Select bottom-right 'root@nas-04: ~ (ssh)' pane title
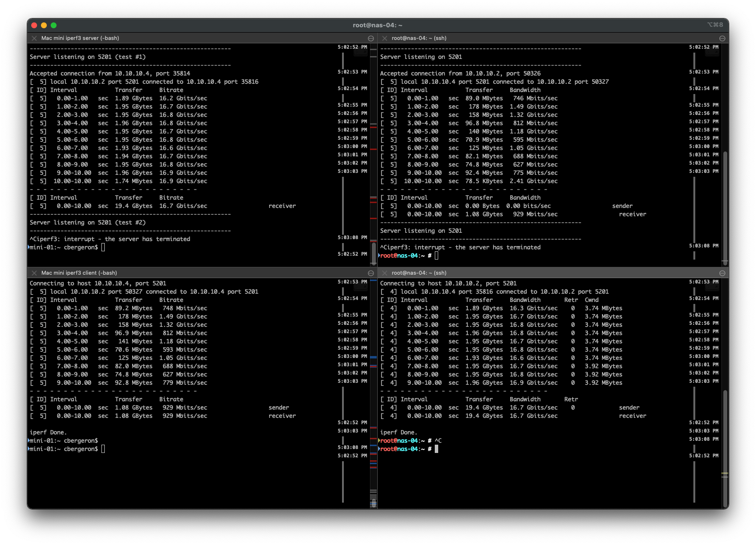 (419, 273)
